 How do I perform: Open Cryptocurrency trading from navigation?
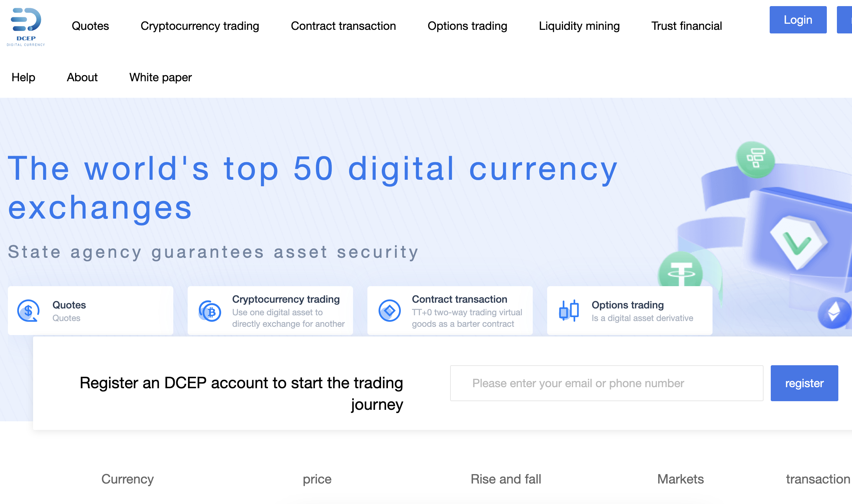pyautogui.click(x=200, y=26)
